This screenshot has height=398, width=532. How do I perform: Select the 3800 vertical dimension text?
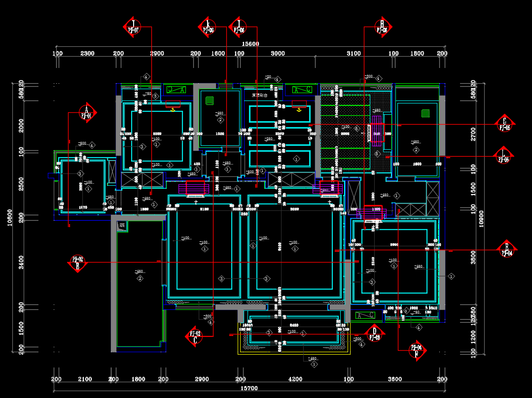(x=473, y=257)
